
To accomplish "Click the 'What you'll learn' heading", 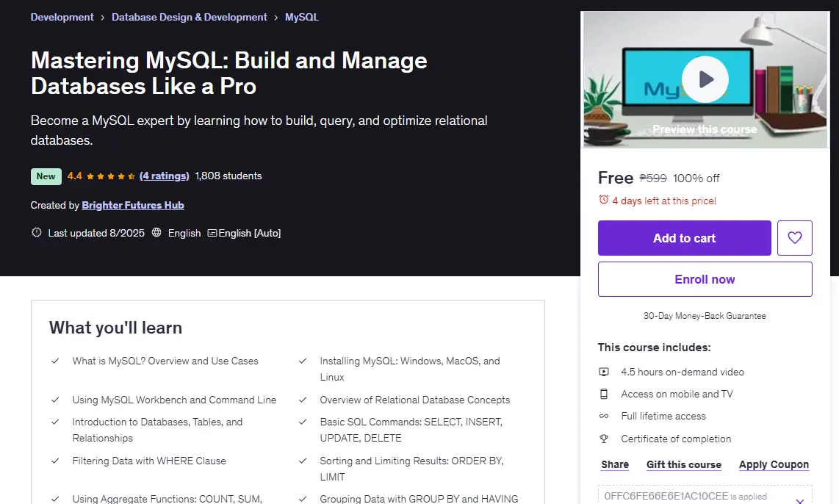I will click(115, 328).
